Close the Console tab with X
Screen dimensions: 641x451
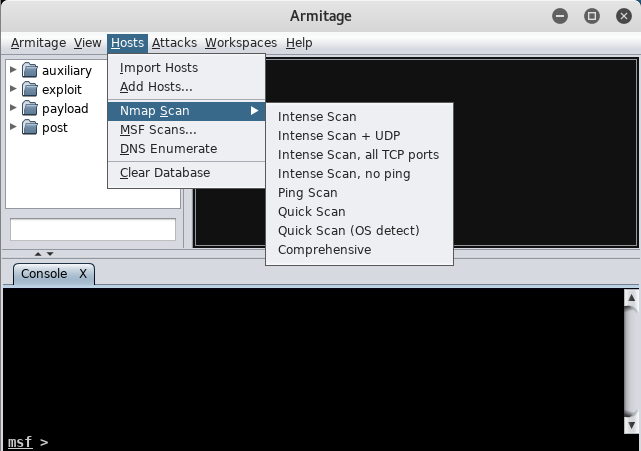pos(83,274)
